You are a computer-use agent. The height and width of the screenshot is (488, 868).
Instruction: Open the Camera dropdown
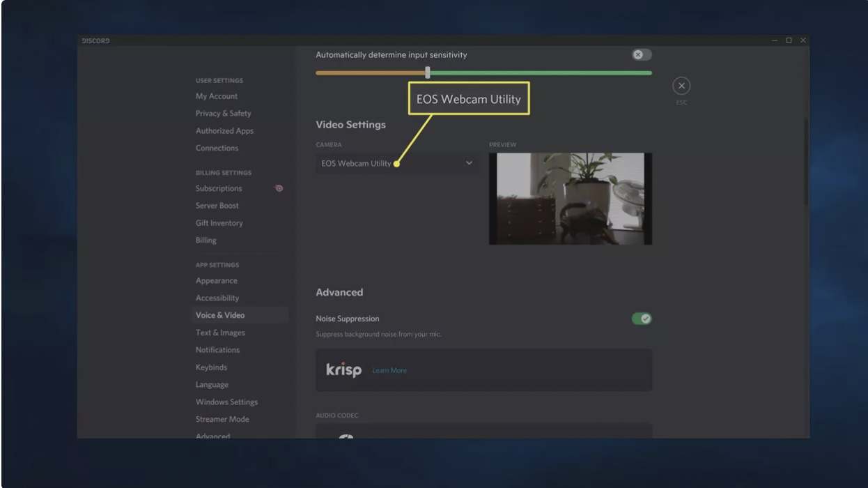pyautogui.click(x=397, y=163)
